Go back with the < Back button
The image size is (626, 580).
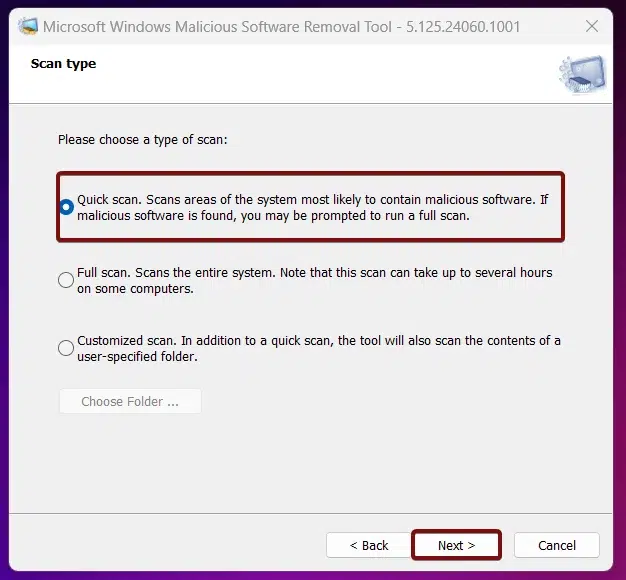tap(368, 545)
